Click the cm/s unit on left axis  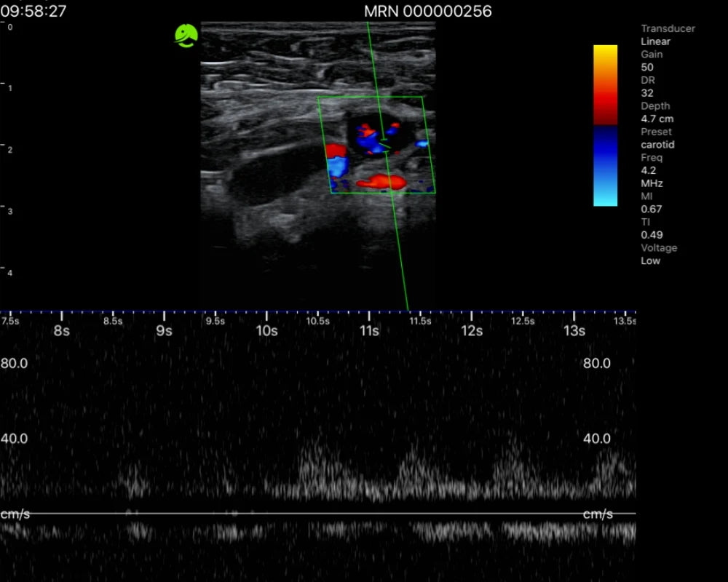pos(15,514)
